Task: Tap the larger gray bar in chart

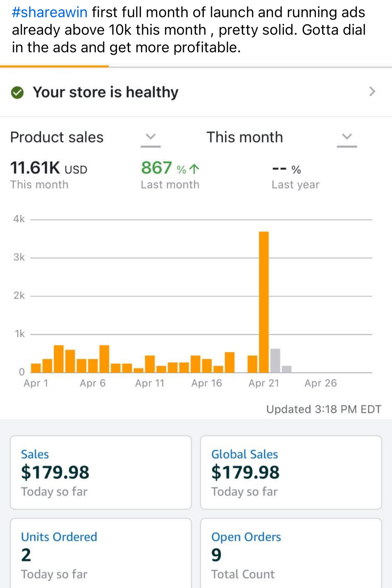Action: [275, 360]
